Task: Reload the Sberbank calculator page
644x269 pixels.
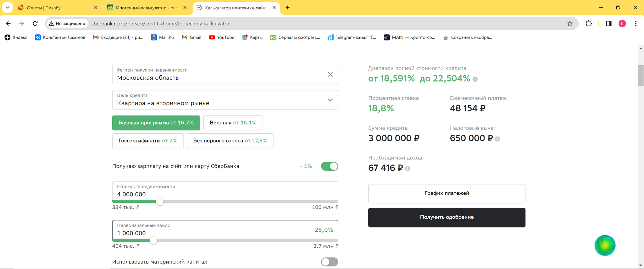Action: [x=35, y=24]
